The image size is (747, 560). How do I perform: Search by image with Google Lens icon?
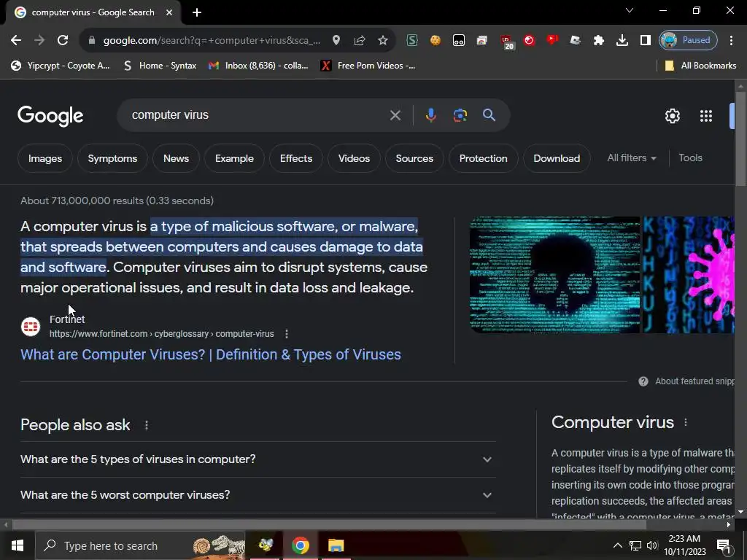click(460, 115)
